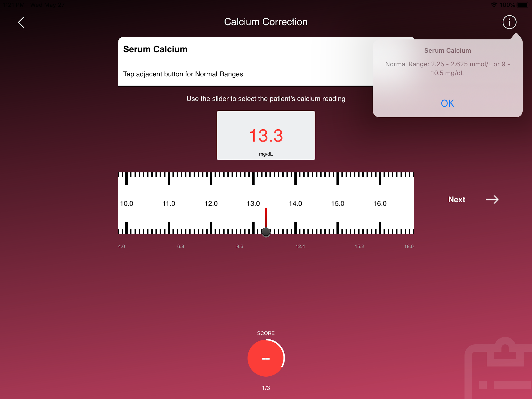Click the 11.0 mark on the ruler
Image resolution: width=532 pixels, height=399 pixels.
tap(169, 204)
